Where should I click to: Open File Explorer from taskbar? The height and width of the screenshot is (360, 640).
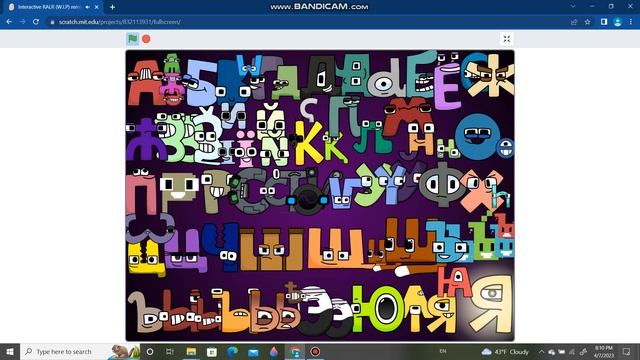pos(191,351)
